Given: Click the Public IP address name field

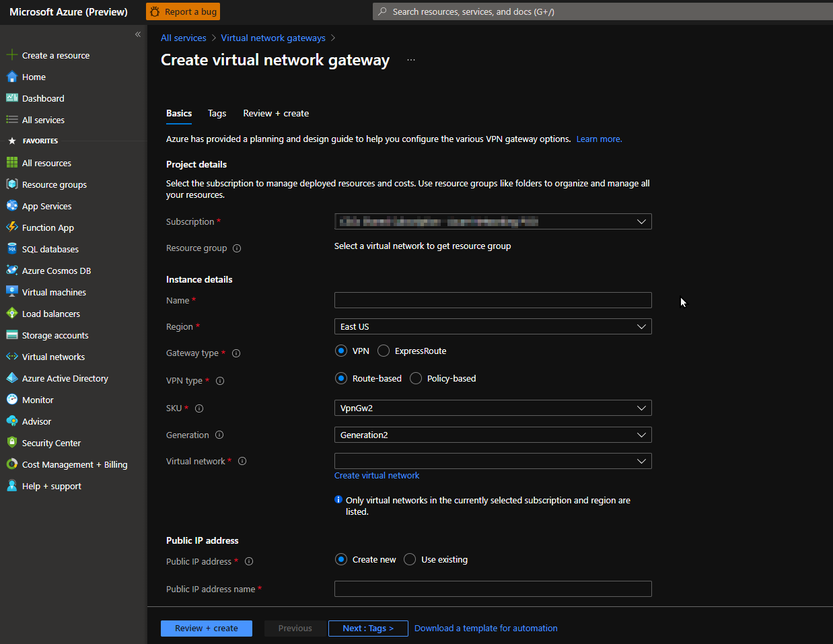Looking at the screenshot, I should (493, 589).
